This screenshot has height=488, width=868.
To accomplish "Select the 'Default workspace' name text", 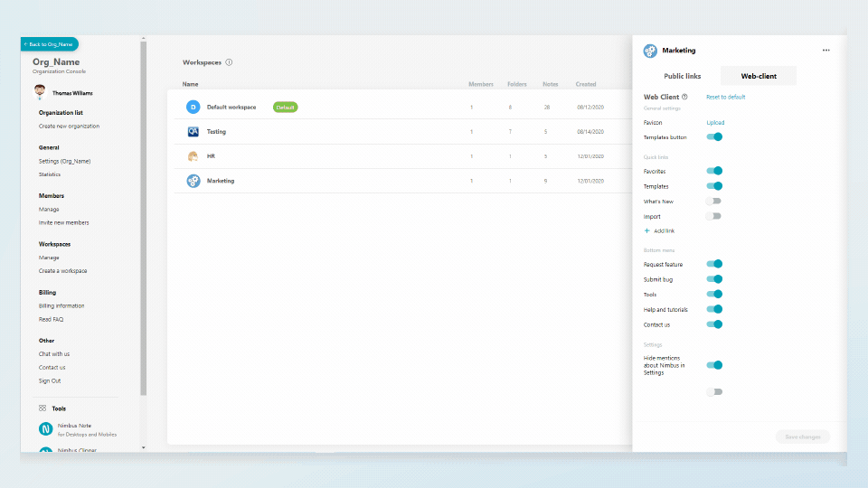I will (x=231, y=108).
